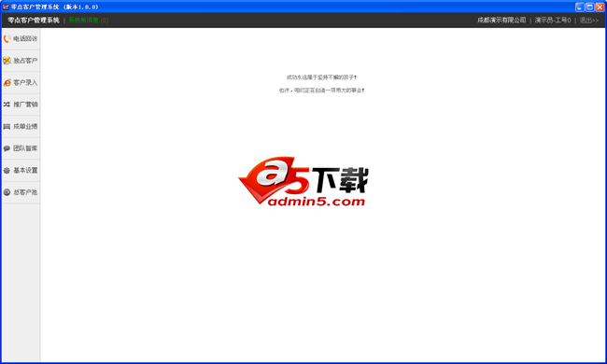Open 成单业绩 order performance
Image resolution: width=607 pixels, height=364 pixels.
[x=21, y=127]
